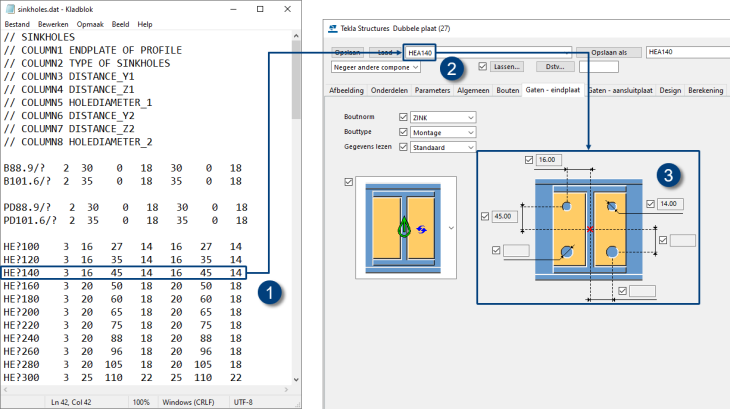Click the numbered callout badge 2
Viewport: 730px width, 409px height.
point(453,69)
